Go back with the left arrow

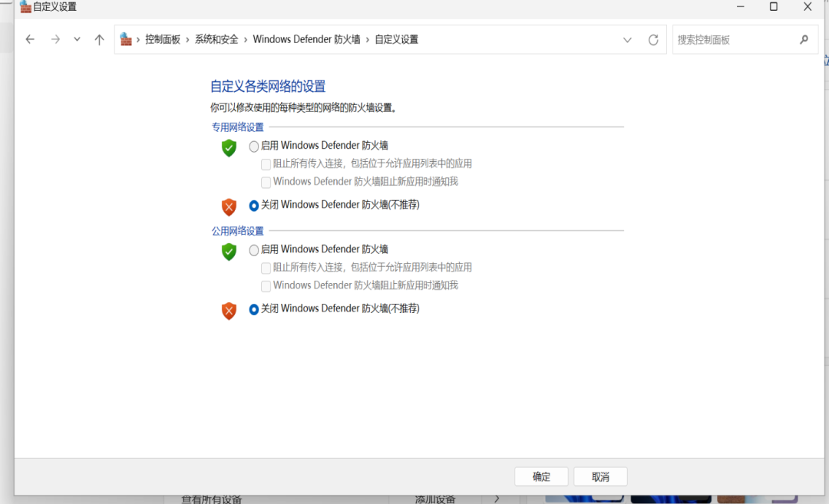pos(30,40)
